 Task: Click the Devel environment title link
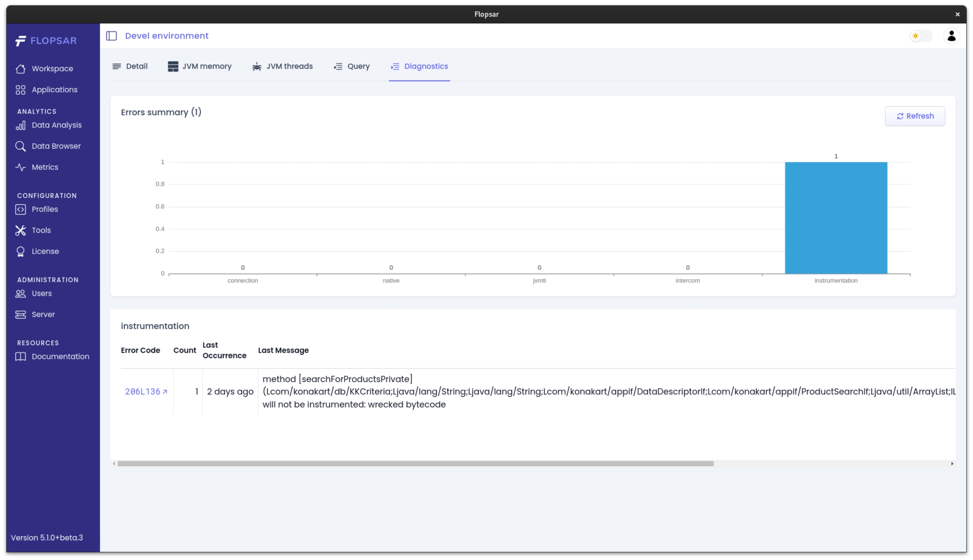tap(166, 36)
